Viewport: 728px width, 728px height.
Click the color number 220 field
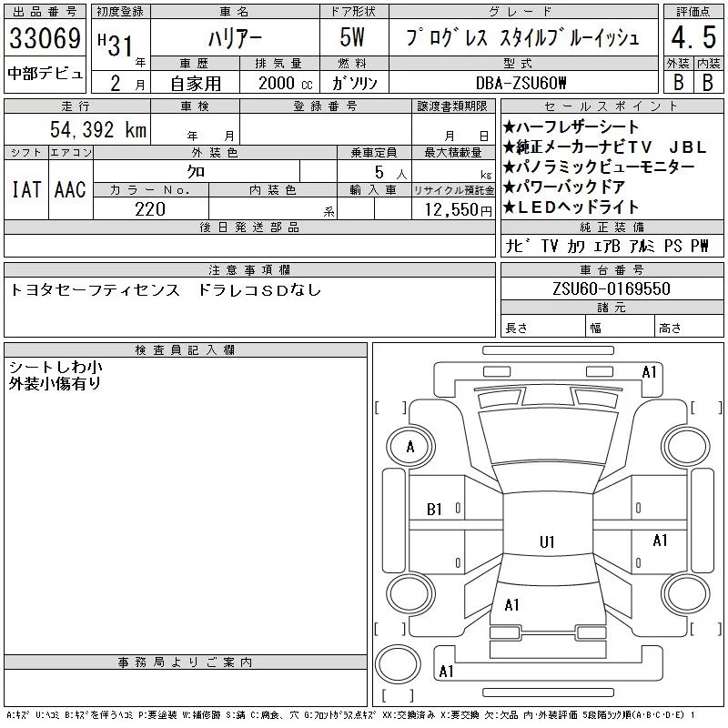(150, 209)
